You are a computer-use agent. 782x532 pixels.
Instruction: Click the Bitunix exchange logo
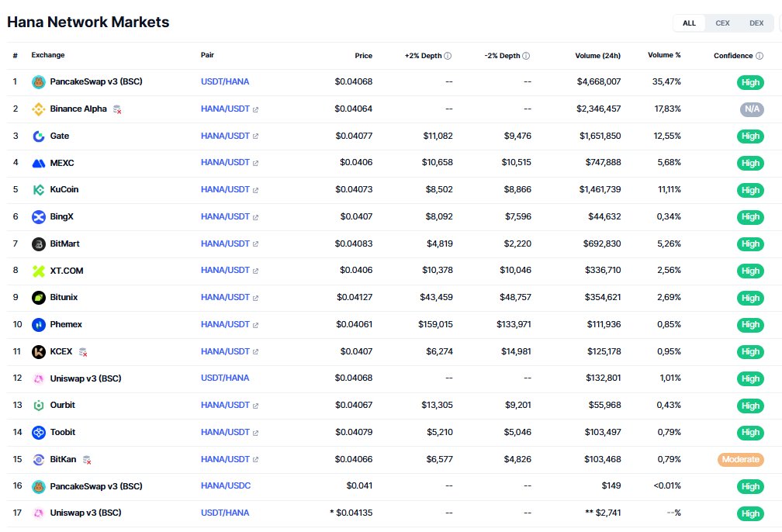(x=39, y=298)
